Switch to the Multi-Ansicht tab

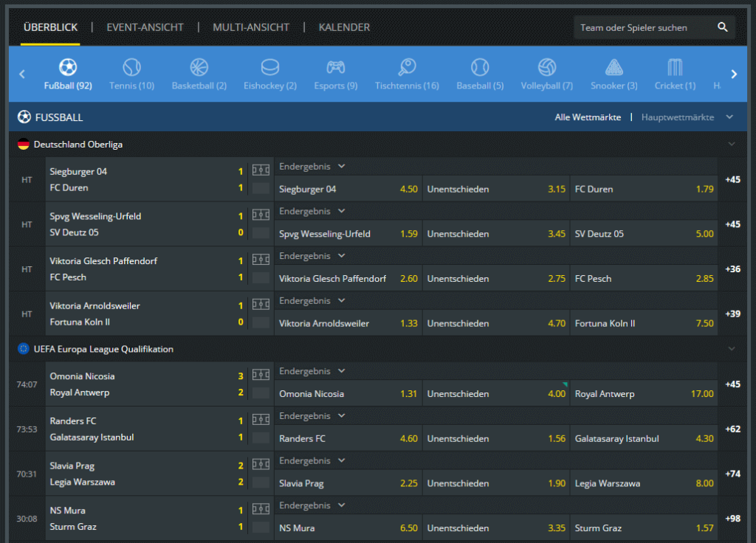[x=251, y=27]
